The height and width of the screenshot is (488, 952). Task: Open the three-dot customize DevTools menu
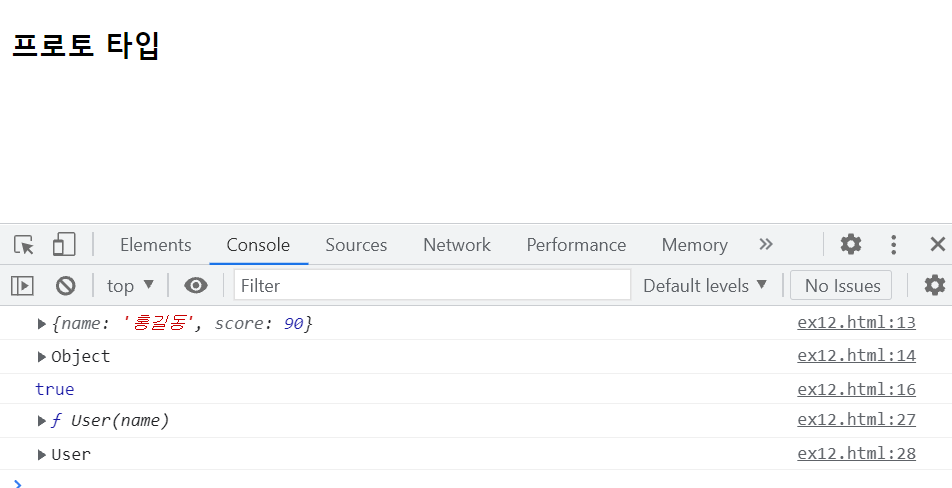pyautogui.click(x=893, y=245)
